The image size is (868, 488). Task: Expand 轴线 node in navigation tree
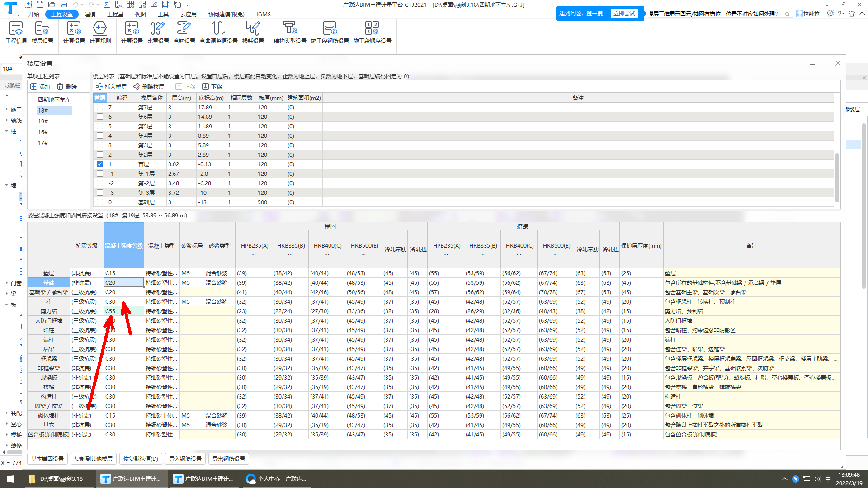pos(6,120)
